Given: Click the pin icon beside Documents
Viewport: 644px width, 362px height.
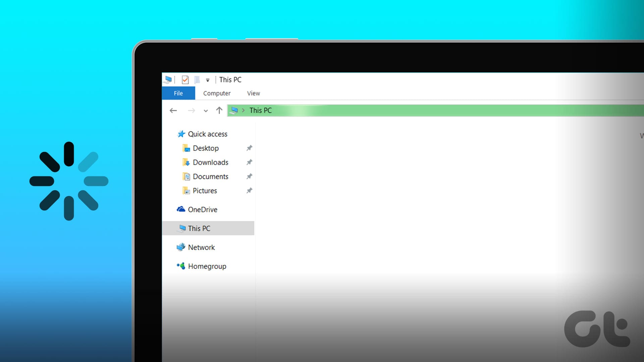Looking at the screenshot, I should pos(249,176).
